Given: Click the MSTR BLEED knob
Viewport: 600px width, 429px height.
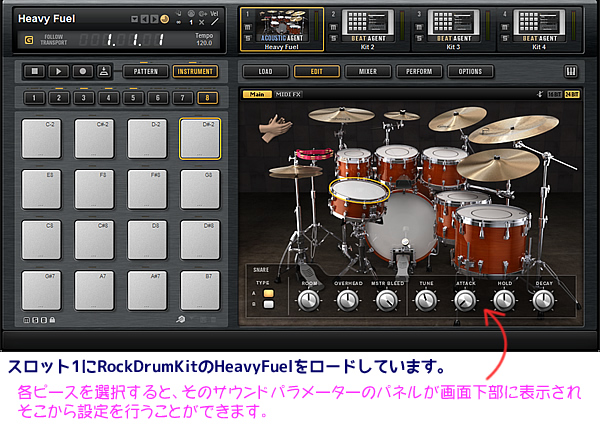Looking at the screenshot, I should [x=386, y=300].
